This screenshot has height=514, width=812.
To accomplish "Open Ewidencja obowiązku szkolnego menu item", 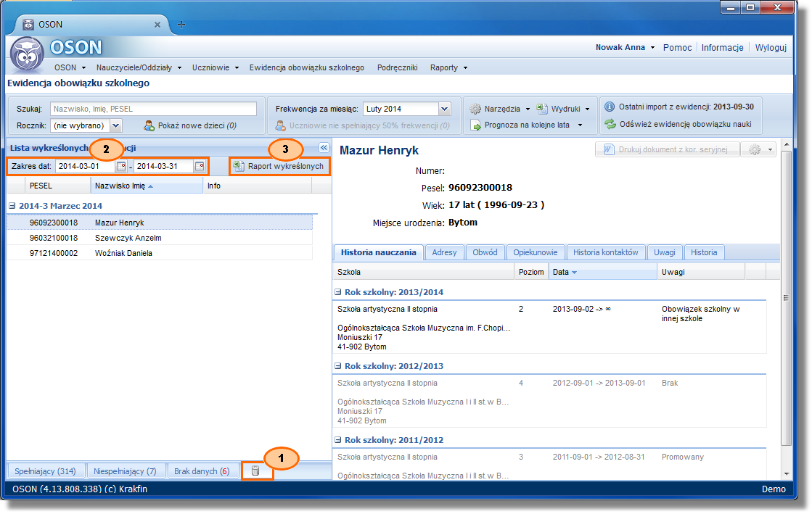I will [x=306, y=67].
